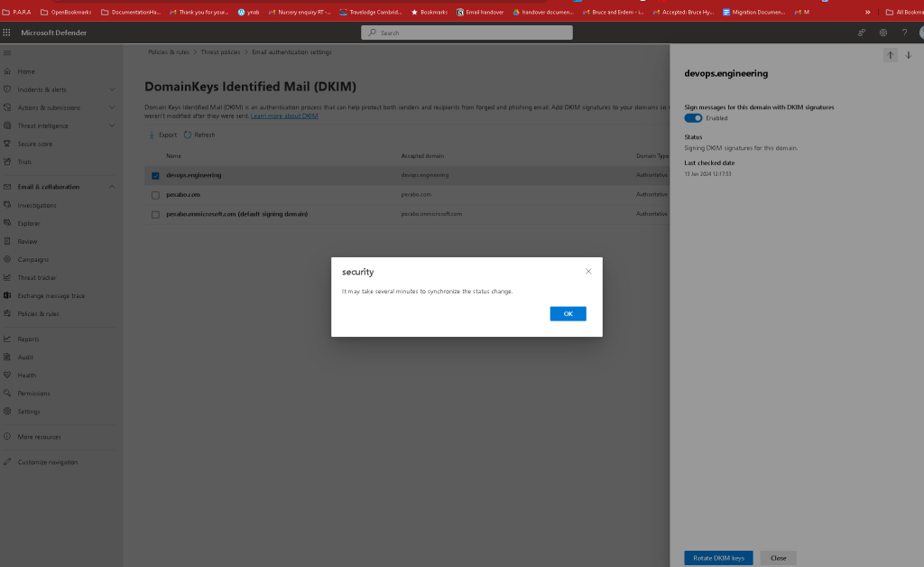Collapse navigation with hamburger icon
The height and width of the screenshot is (567, 924).
point(7,53)
